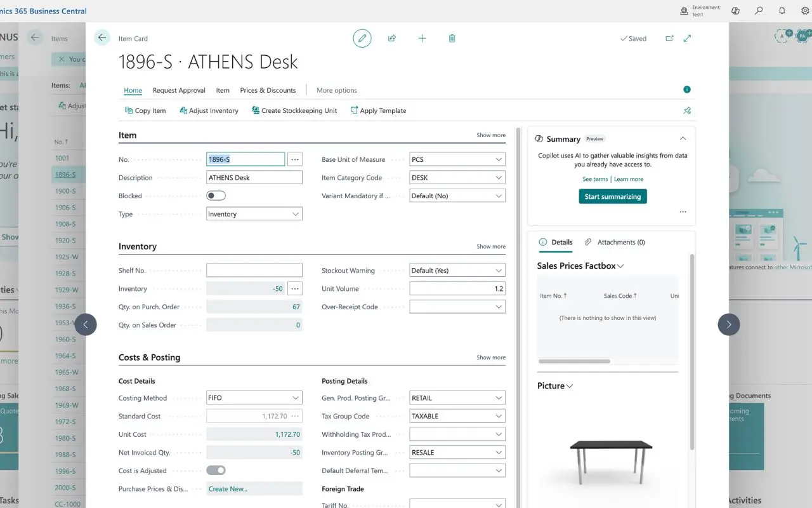
Task: Open More options menu
Action: (x=337, y=90)
